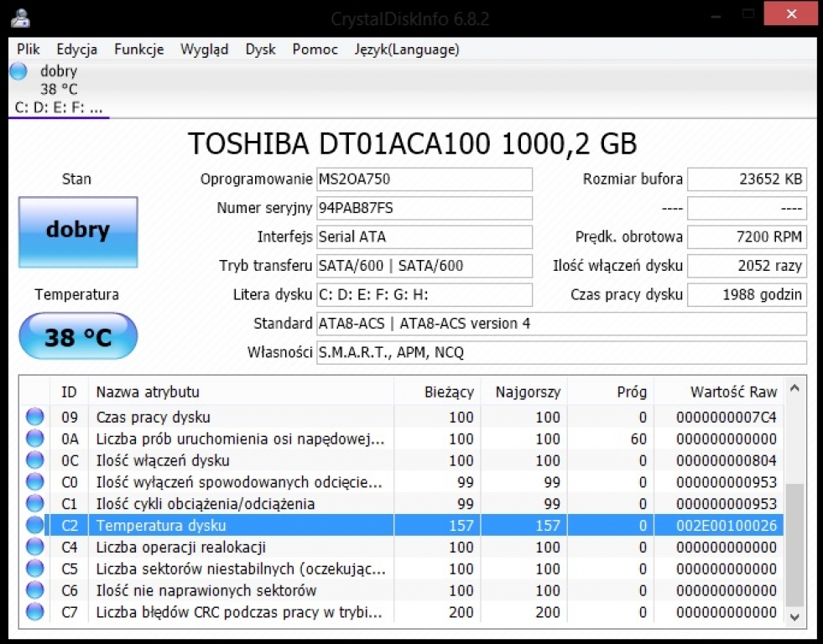Select 'Ilość wyłączeń spowodowanych odcięcie...' row
The image size is (823, 644).
(x=402, y=482)
